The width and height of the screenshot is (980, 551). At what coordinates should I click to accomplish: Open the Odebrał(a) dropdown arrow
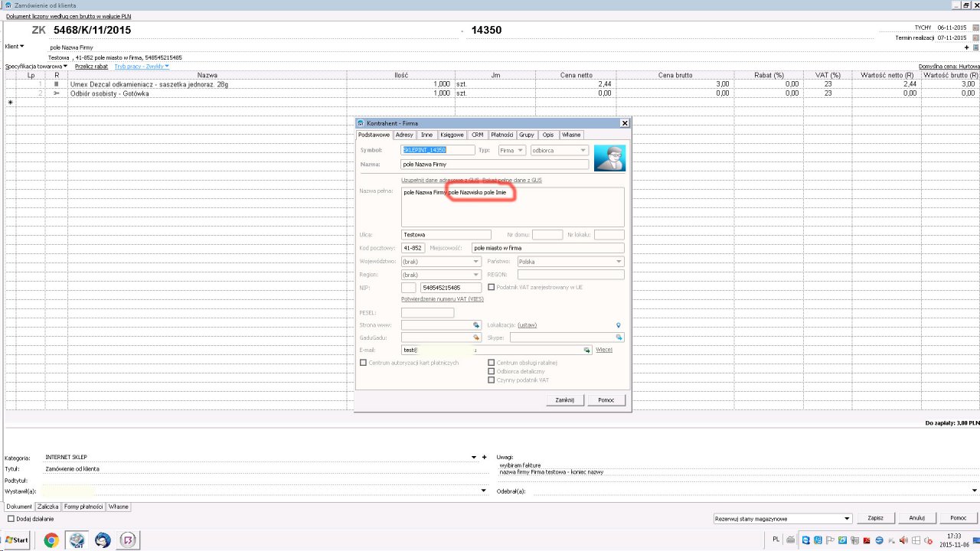coord(975,491)
